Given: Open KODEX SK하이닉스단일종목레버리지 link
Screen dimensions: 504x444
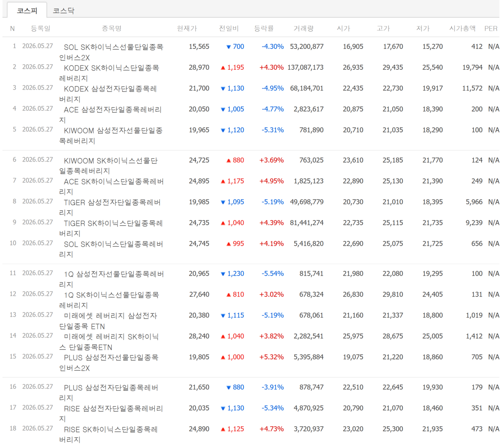Looking at the screenshot, I should point(109,73).
